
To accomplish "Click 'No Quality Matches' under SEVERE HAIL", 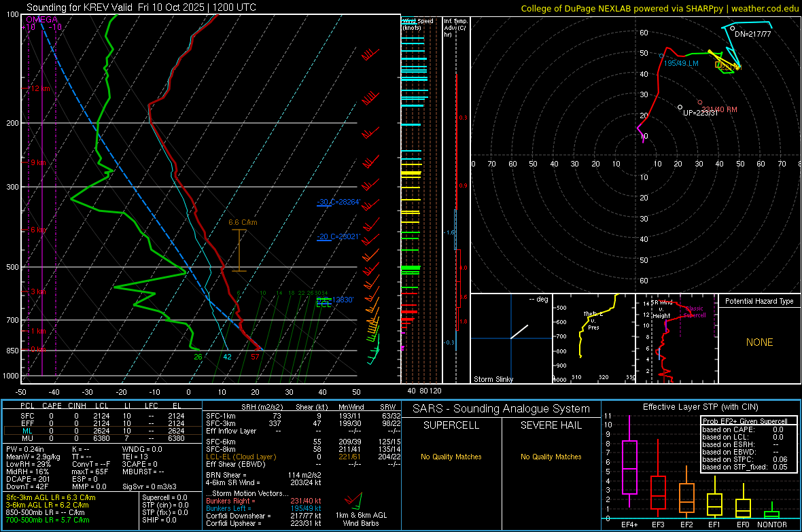I will tap(551, 457).
